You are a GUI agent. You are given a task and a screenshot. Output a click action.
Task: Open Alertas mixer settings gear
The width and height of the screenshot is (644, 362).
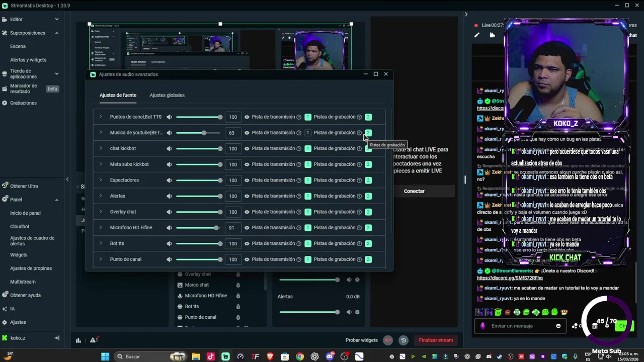(x=357, y=312)
